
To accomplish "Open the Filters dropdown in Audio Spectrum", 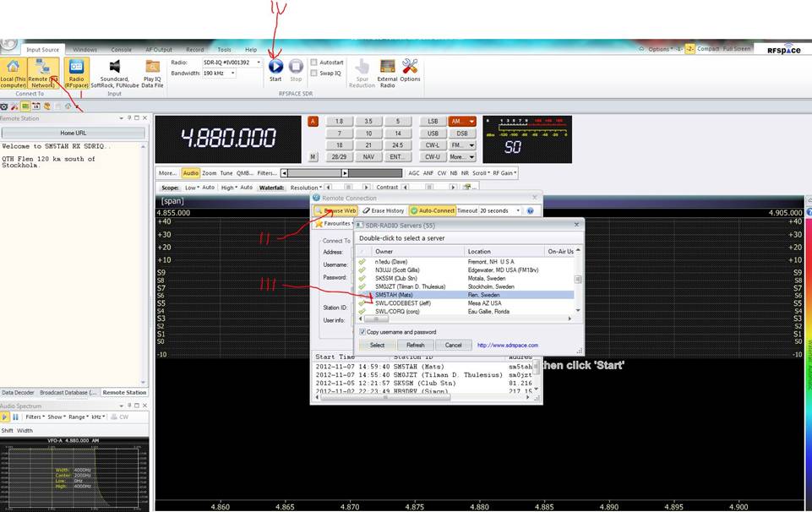I will click(35, 417).
